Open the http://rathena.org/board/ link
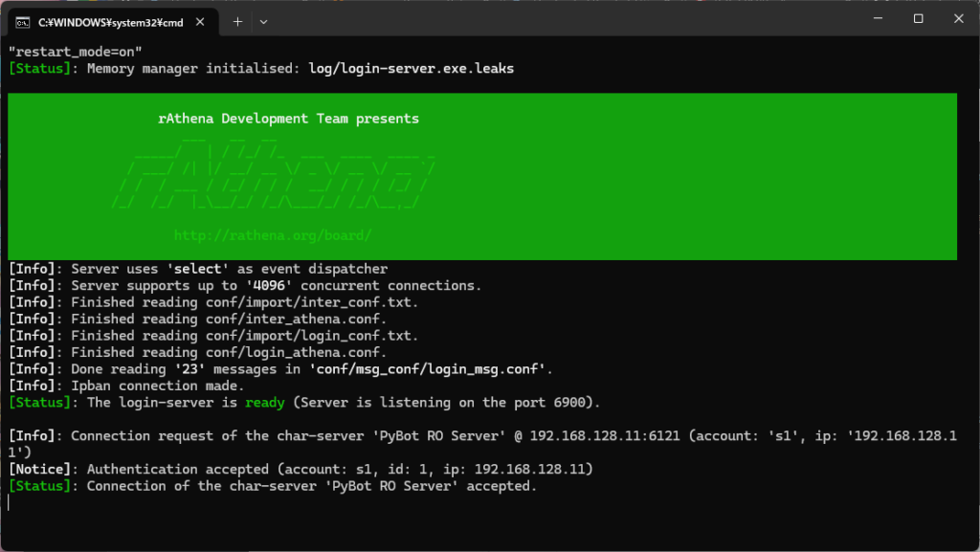 pyautogui.click(x=273, y=234)
